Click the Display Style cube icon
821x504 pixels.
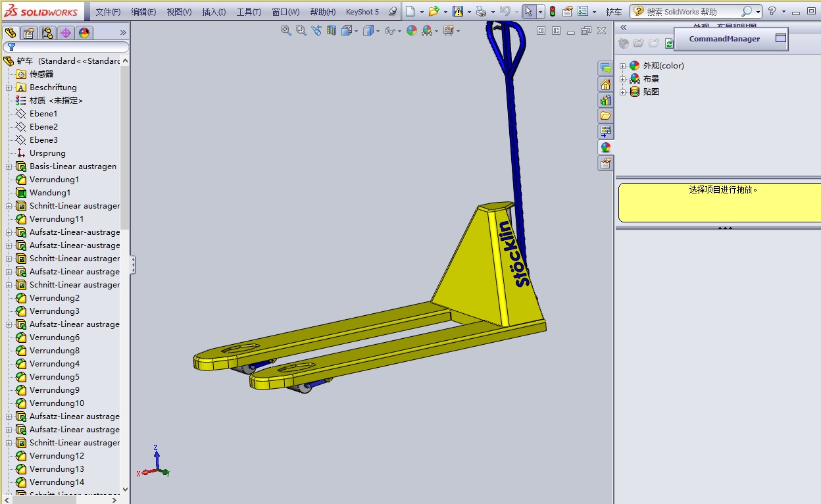(368, 30)
